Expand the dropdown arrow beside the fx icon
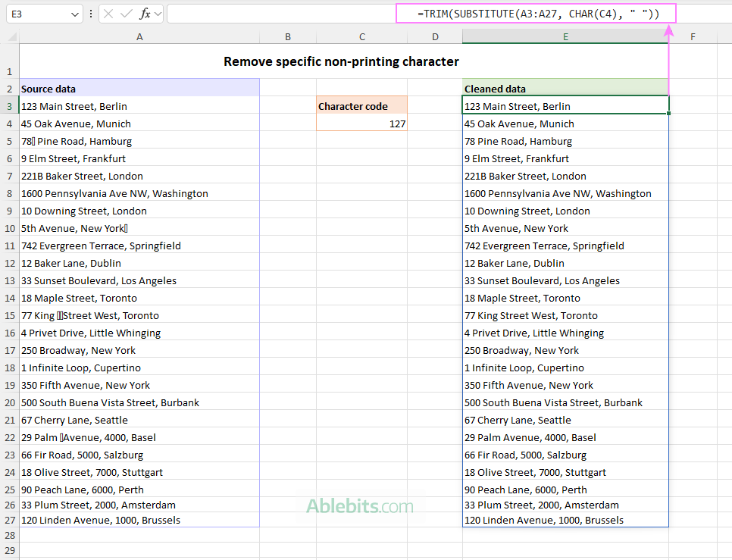This screenshot has height=560, width=732. pos(158,14)
